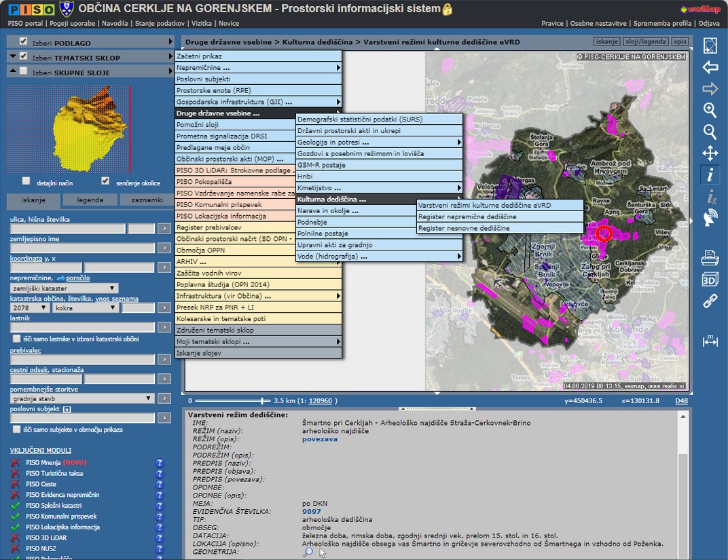Click the zoom in magnifier tool

(710, 110)
